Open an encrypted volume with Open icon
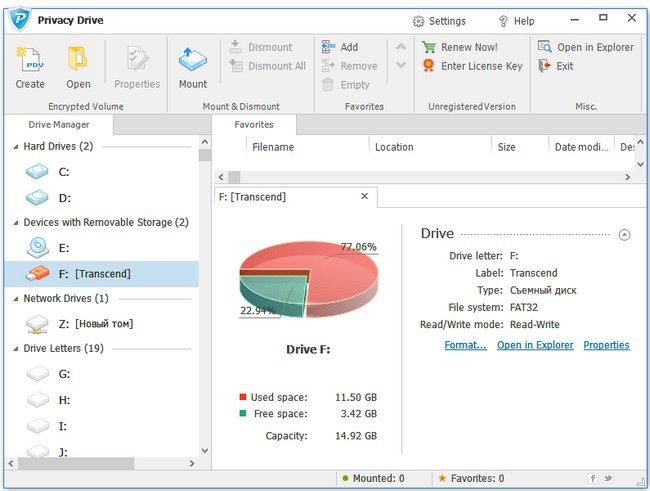 tap(78, 59)
